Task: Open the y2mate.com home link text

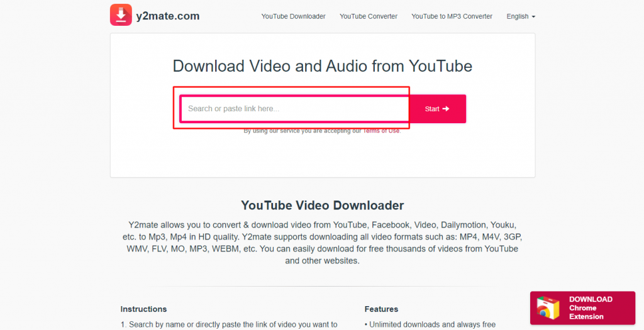Action: pos(167,16)
